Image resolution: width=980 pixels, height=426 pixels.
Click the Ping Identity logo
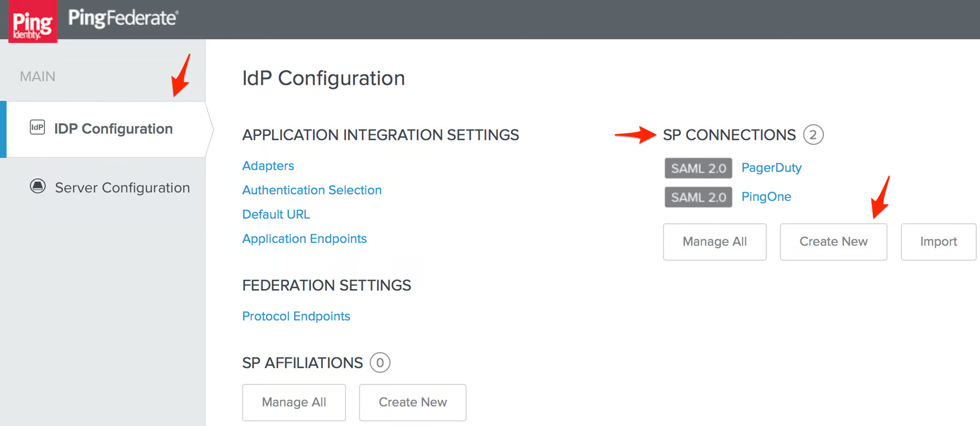(33, 22)
